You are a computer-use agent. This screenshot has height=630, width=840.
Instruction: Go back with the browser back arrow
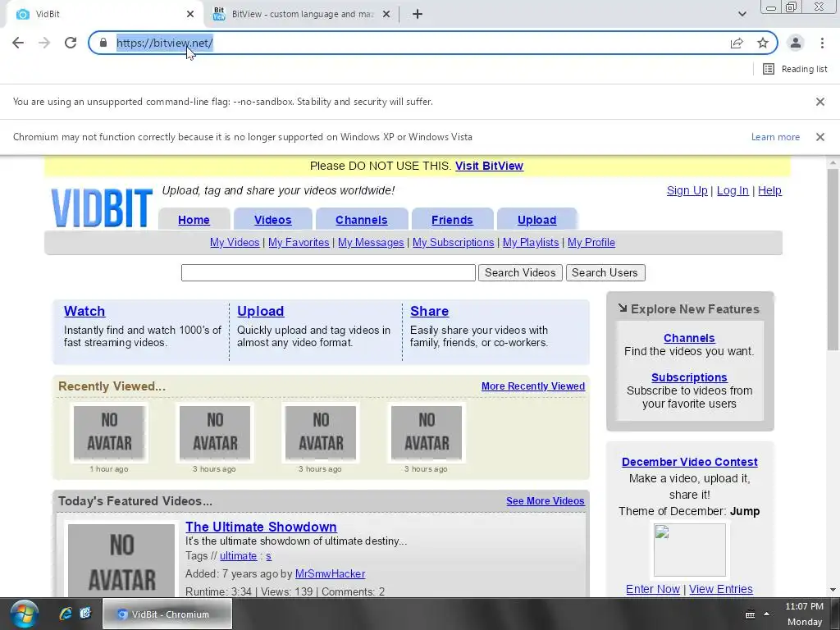coord(18,43)
